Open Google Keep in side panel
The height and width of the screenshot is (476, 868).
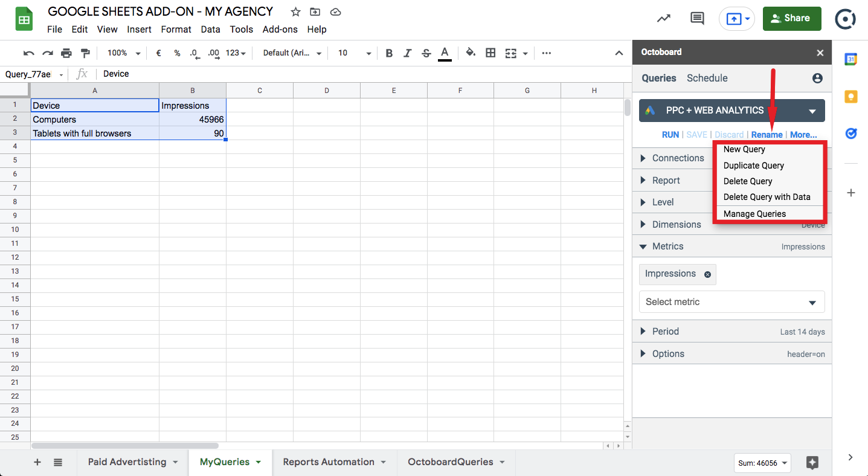point(850,97)
